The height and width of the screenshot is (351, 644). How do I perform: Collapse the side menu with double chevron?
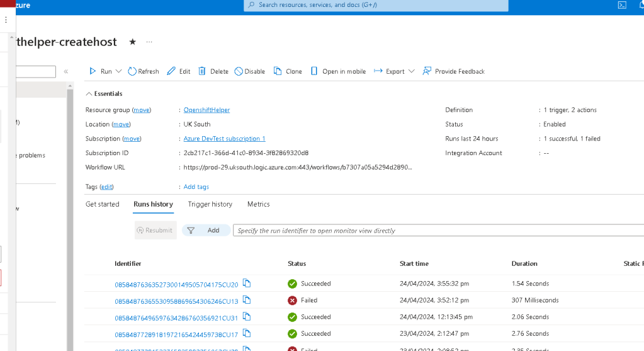pyautogui.click(x=65, y=71)
